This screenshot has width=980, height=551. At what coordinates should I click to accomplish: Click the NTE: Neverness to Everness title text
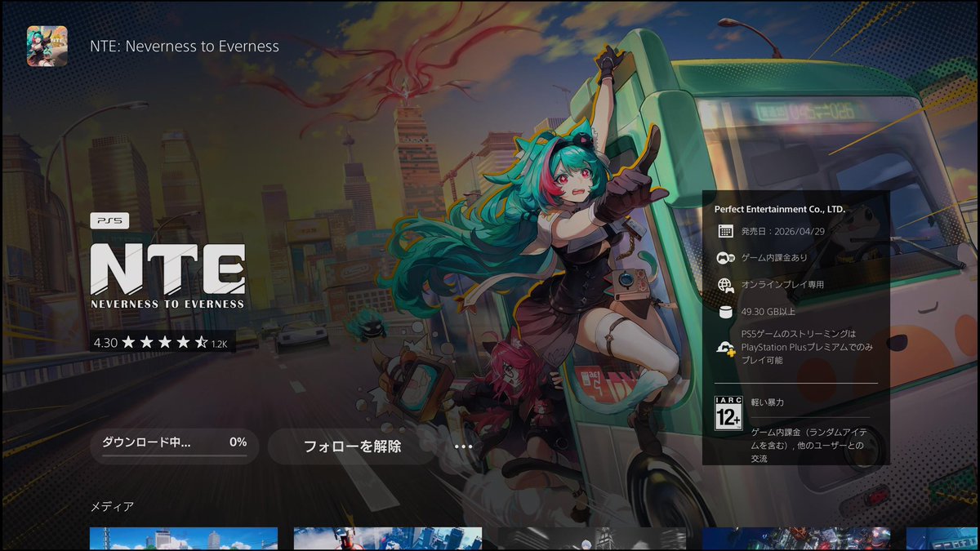coord(185,47)
